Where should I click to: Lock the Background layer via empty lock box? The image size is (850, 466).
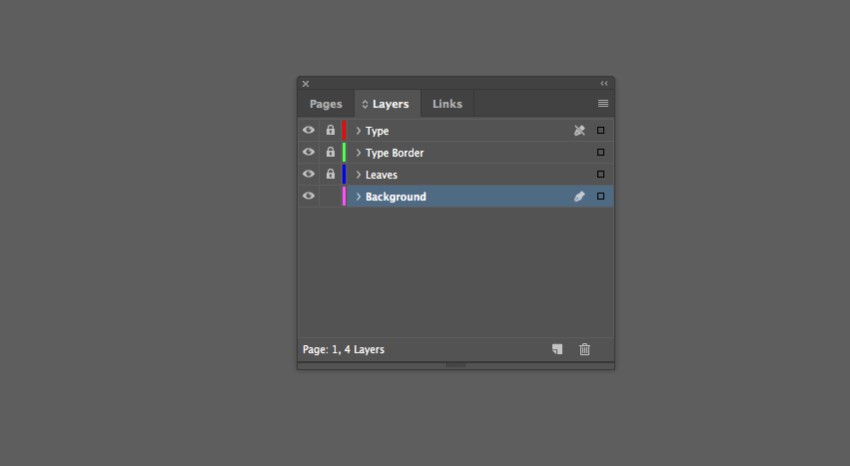click(x=330, y=196)
